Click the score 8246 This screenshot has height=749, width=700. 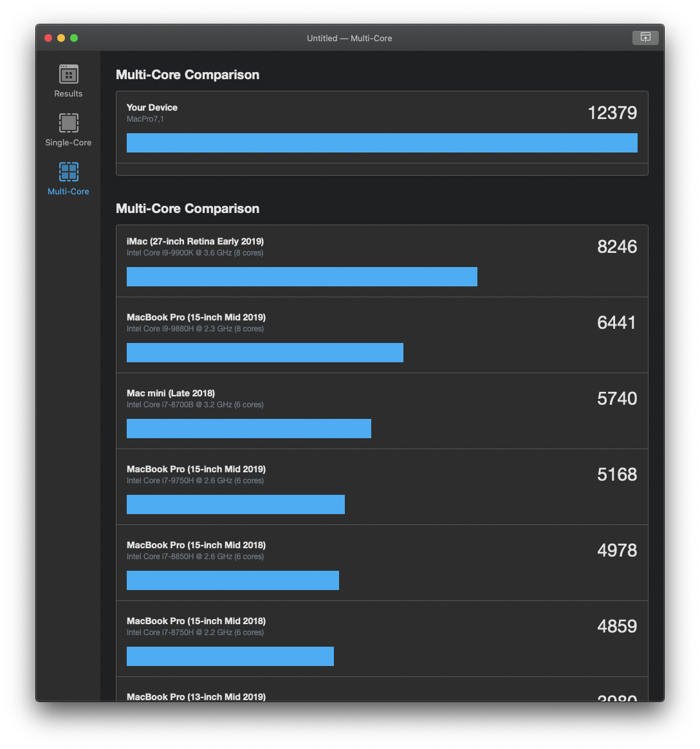click(x=617, y=246)
